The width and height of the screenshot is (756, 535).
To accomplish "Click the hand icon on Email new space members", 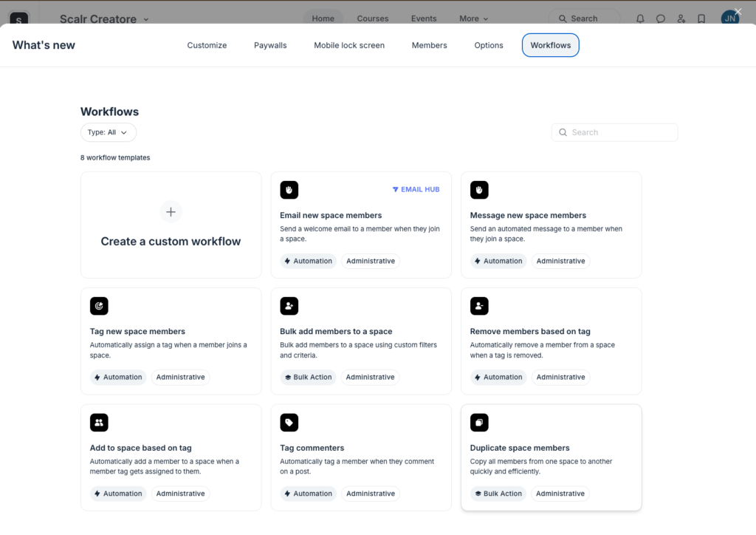I will pyautogui.click(x=289, y=190).
